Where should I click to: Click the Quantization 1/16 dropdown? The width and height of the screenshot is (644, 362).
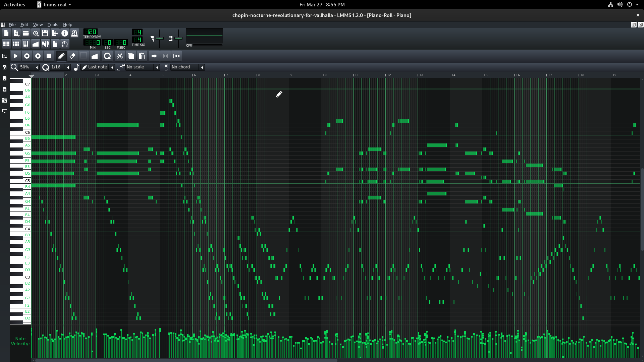pyautogui.click(x=57, y=67)
